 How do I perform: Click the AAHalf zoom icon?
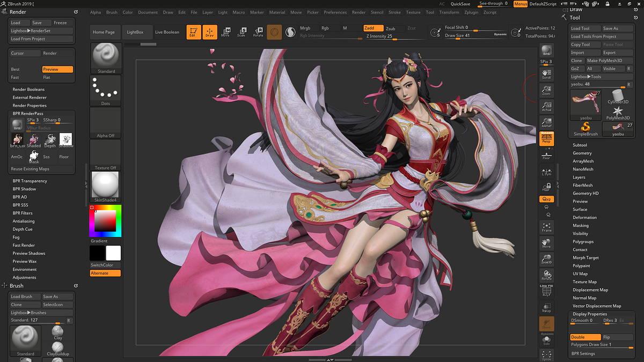pos(546,123)
